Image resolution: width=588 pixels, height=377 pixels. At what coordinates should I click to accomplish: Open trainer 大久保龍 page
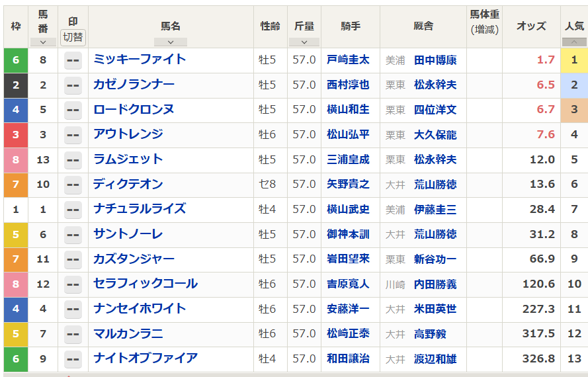coord(435,135)
